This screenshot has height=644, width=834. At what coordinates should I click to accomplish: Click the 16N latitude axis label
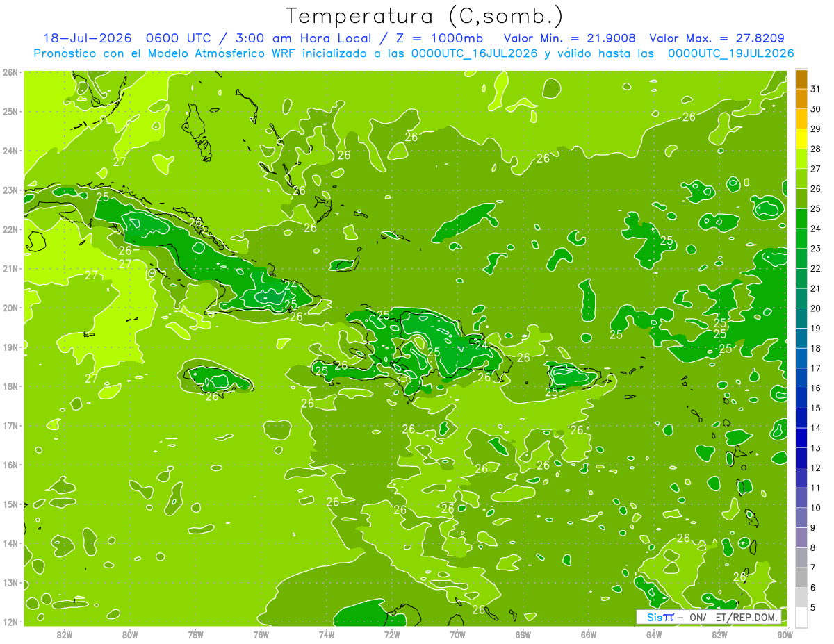pos(10,465)
